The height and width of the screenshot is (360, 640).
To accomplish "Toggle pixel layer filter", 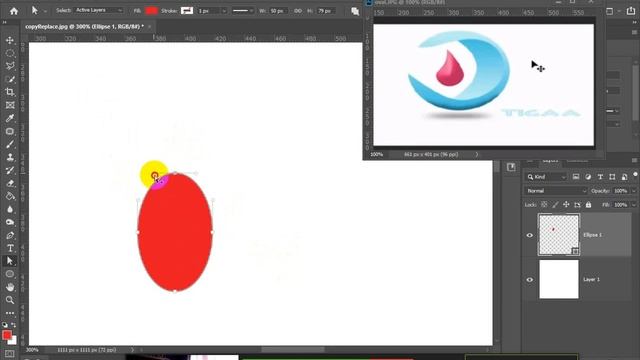I will (576, 177).
